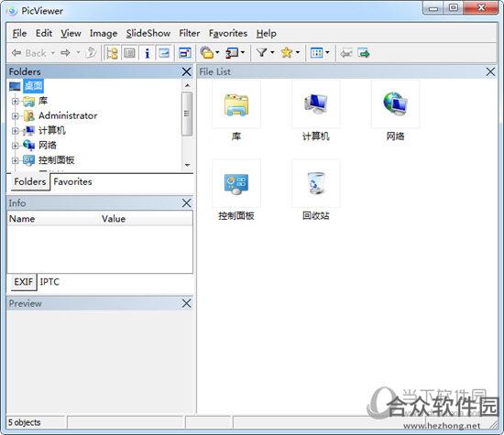Click the folder with disc toolbar icon

tap(206, 53)
